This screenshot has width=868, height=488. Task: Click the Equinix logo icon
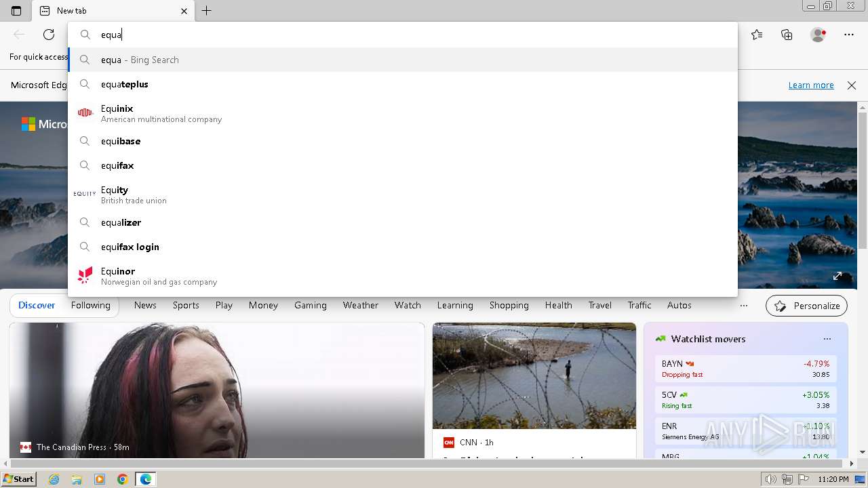(85, 113)
